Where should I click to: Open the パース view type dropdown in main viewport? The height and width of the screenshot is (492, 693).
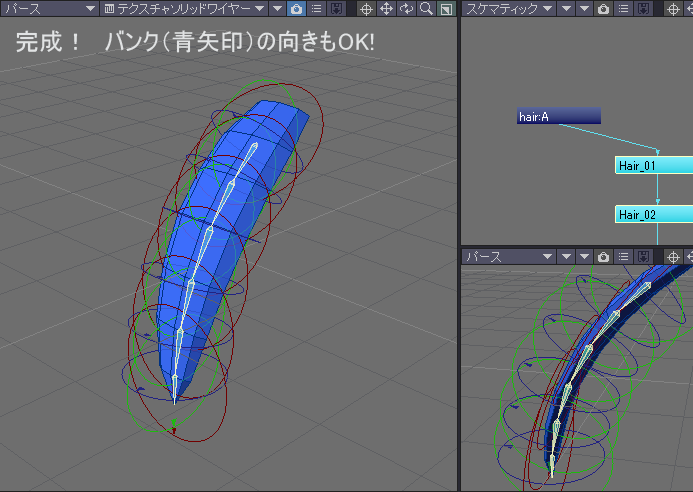click(49, 8)
